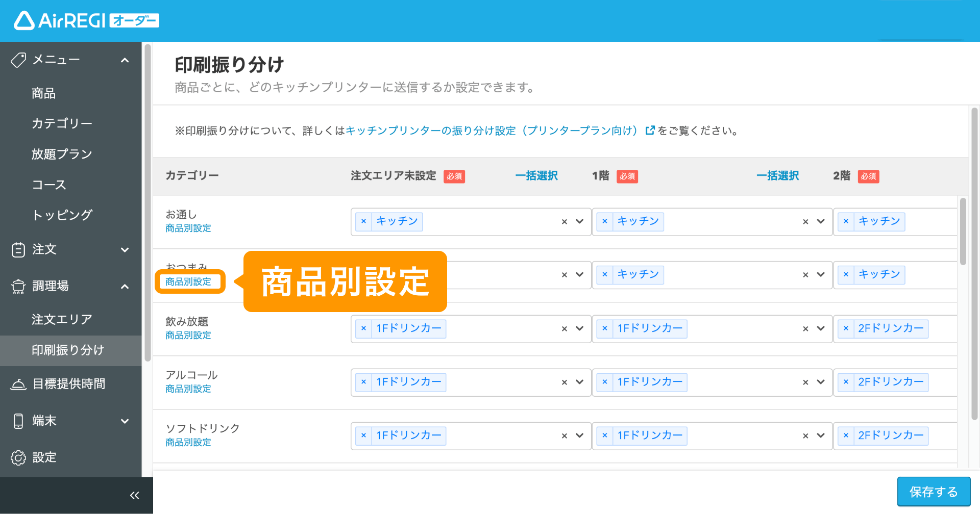Remove キッチン tag from お通し unset-area field
This screenshot has width=980, height=514.
(x=363, y=221)
